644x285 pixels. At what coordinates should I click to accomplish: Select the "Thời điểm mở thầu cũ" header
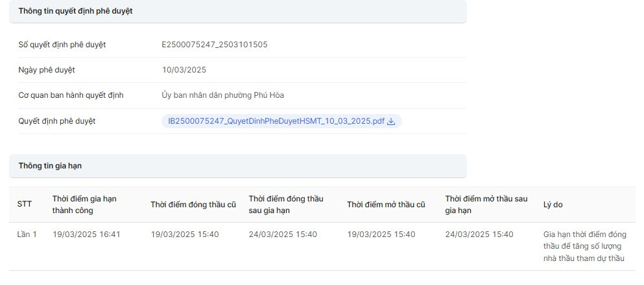pyautogui.click(x=386, y=205)
